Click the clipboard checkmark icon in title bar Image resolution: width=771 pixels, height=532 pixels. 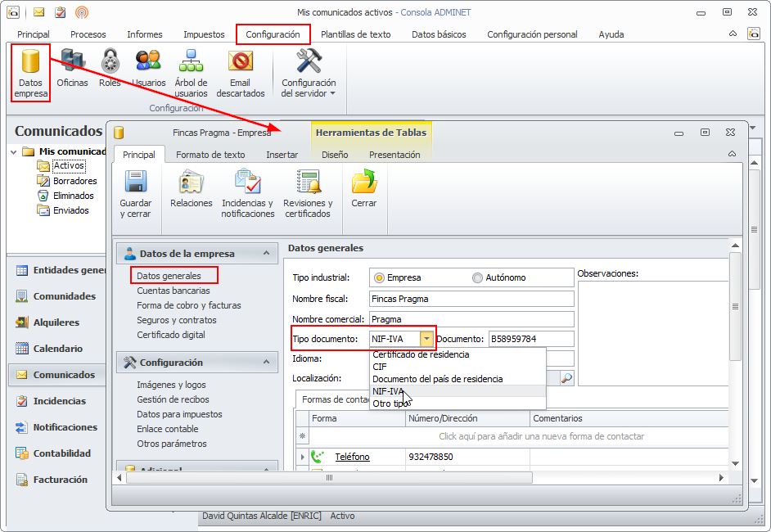pos(60,12)
